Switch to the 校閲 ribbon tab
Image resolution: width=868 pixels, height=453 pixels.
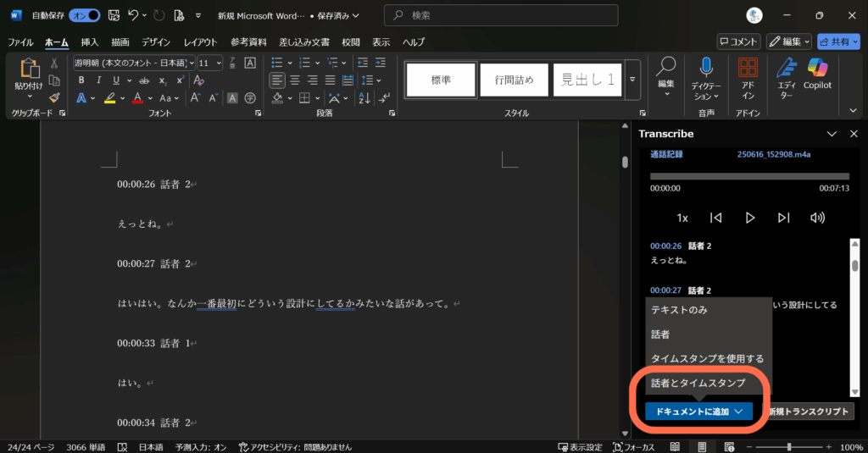[350, 42]
